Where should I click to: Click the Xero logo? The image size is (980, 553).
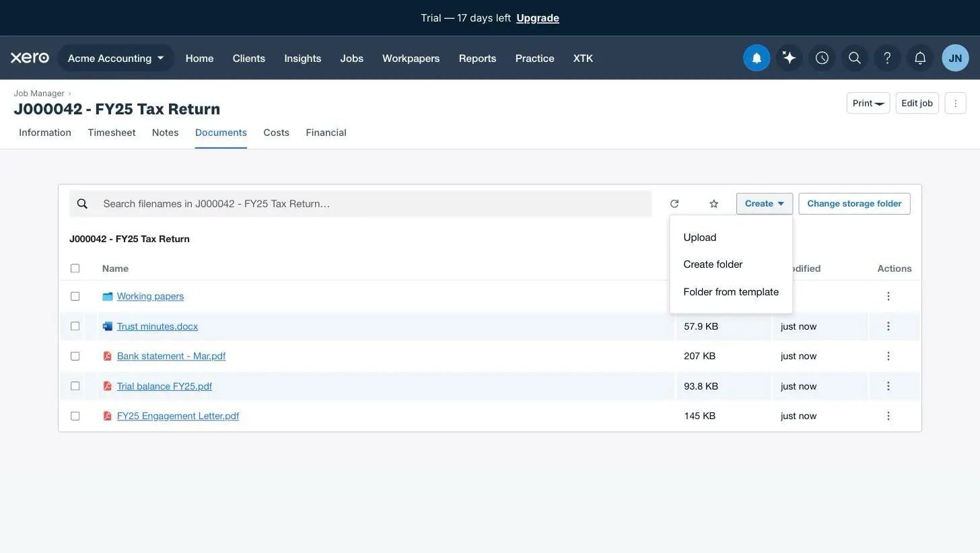point(30,58)
